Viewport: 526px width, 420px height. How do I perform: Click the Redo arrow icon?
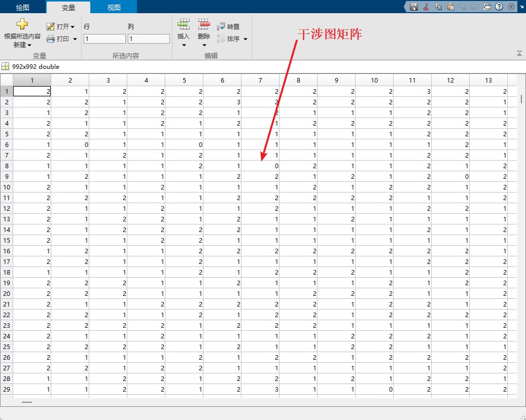pos(474,7)
